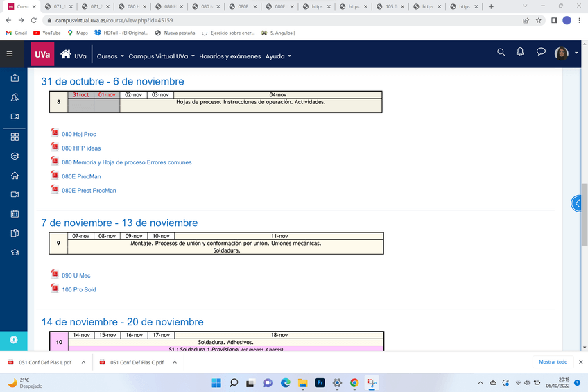This screenshot has height=392, width=588.
Task: Open Chrome side panel icon
Action: coord(554,20)
